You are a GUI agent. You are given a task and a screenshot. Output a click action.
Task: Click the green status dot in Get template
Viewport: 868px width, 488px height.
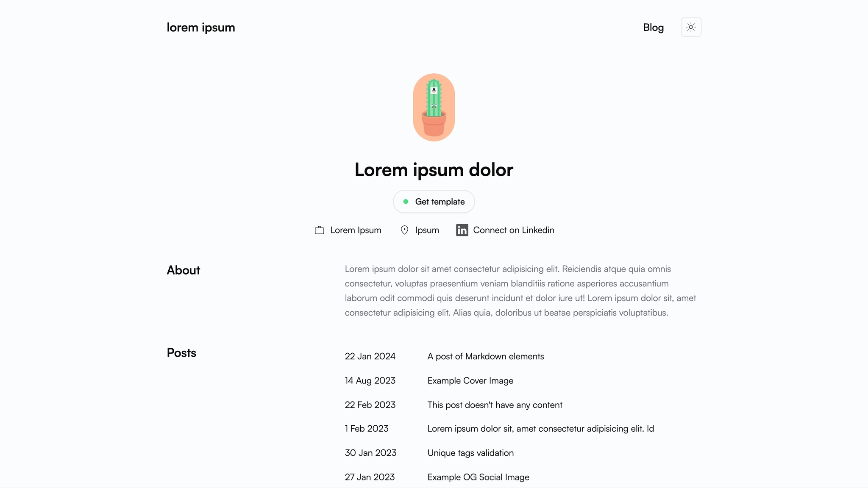coord(406,202)
